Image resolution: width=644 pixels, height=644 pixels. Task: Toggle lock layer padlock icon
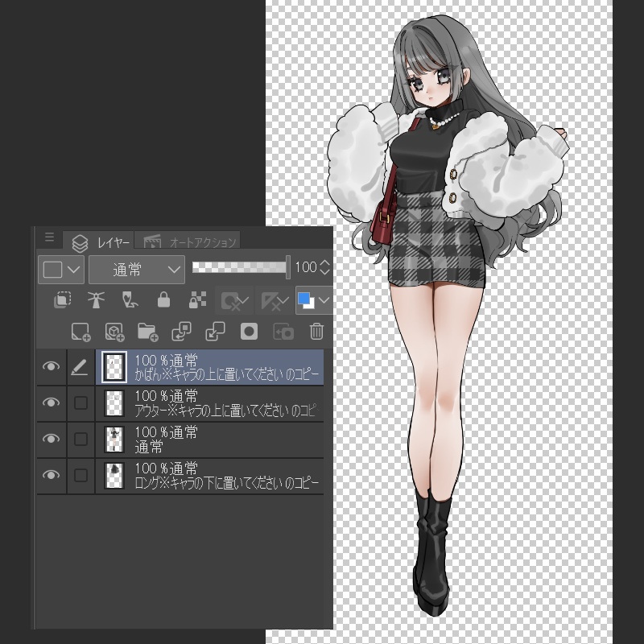tap(163, 299)
